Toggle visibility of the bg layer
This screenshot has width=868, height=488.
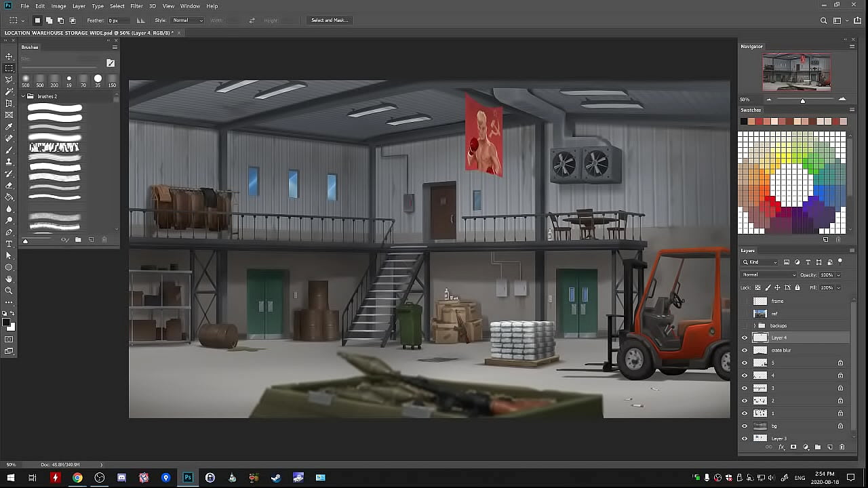pos(745,426)
